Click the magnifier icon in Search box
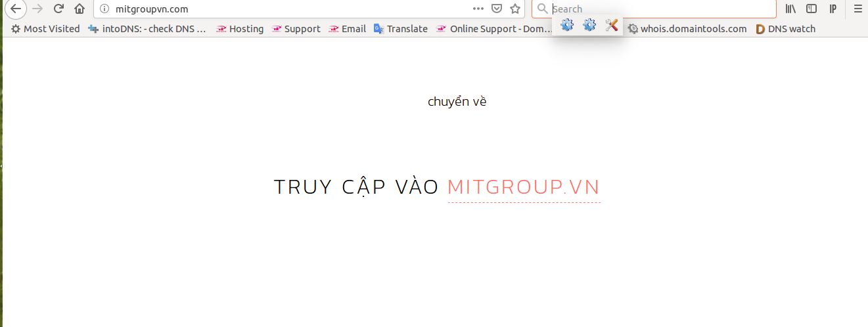Image resolution: width=868 pixels, height=327 pixels. coord(542,9)
